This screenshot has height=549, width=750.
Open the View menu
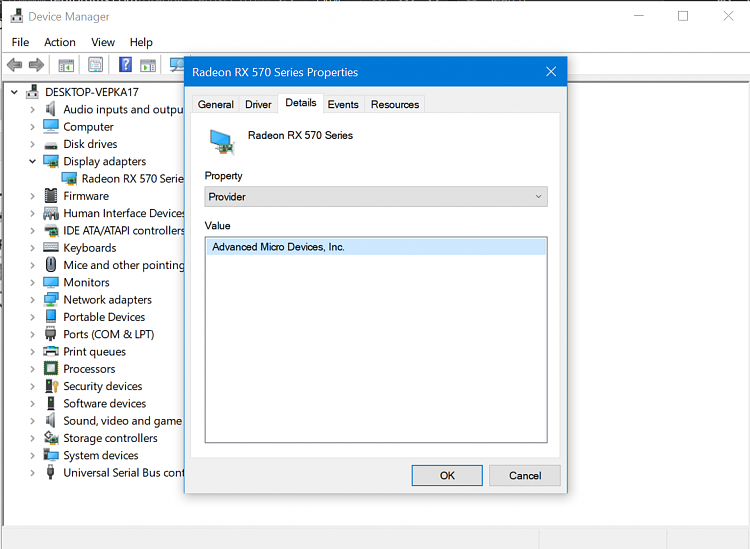point(103,42)
